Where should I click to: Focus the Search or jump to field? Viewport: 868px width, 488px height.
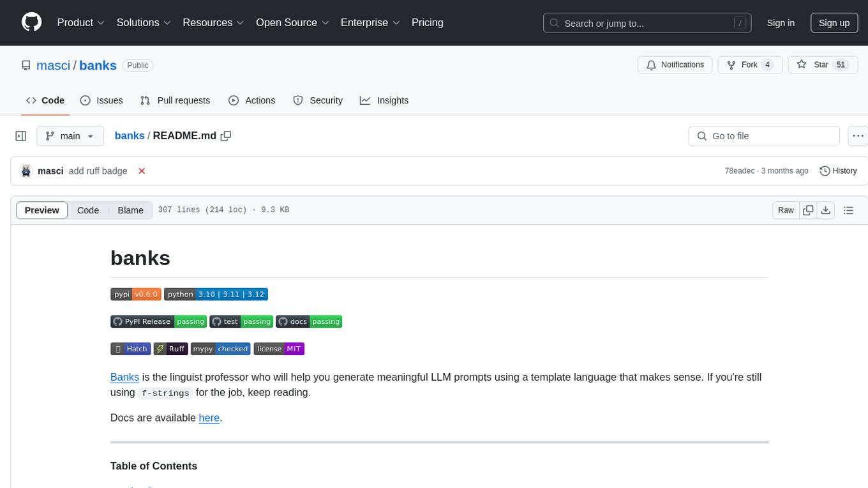click(648, 23)
